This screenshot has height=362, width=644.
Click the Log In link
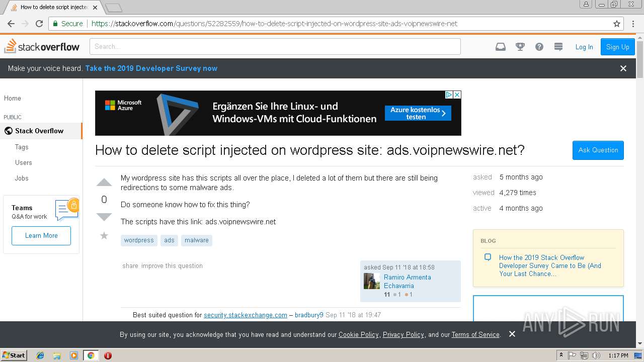[584, 47]
